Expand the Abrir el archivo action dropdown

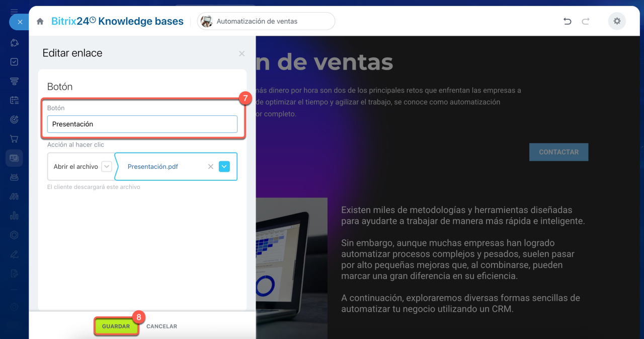pos(107,167)
